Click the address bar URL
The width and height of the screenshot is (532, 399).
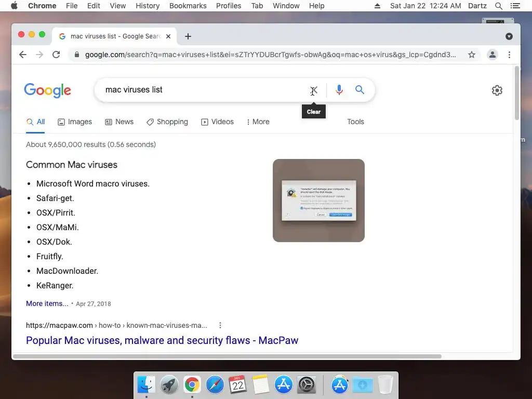[x=270, y=55]
